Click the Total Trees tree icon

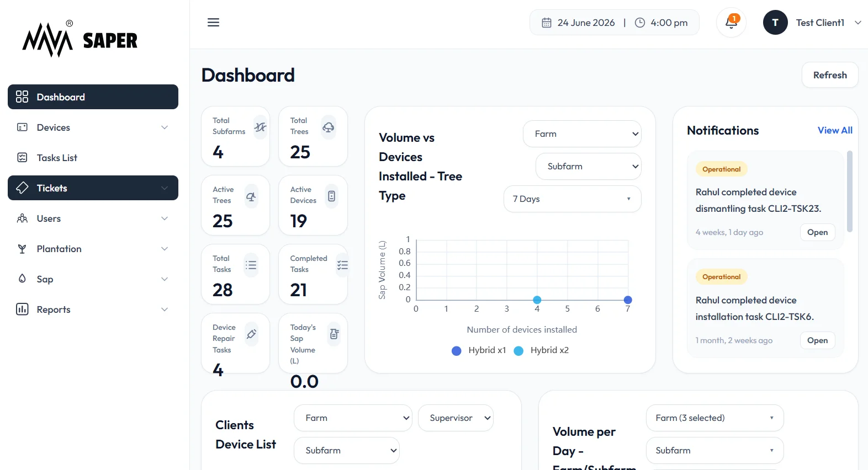pos(329,127)
